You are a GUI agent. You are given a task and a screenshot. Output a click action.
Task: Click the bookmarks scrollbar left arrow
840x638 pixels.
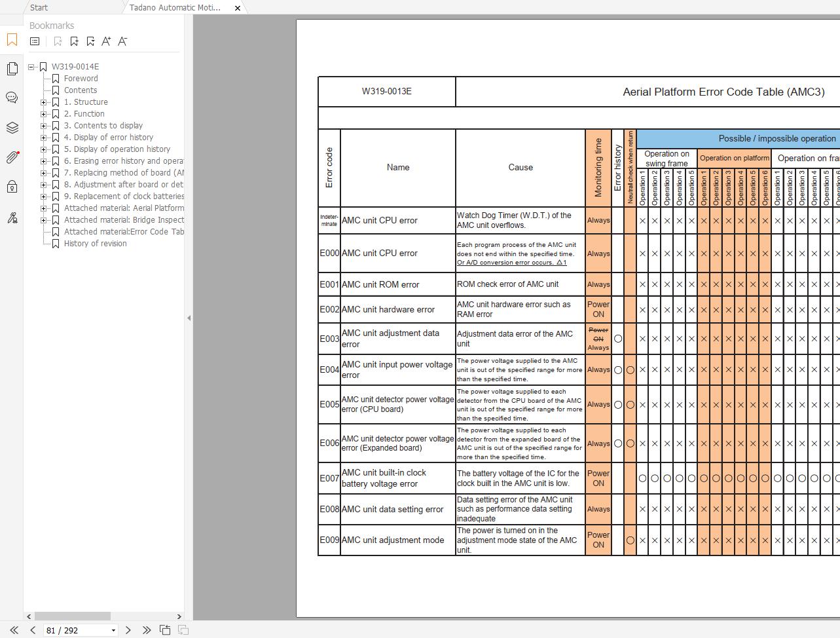coord(29,616)
